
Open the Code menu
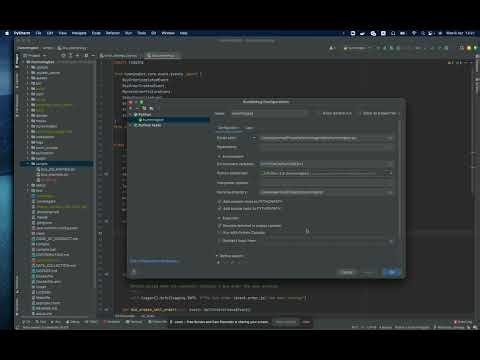pyautogui.click(x=96, y=33)
